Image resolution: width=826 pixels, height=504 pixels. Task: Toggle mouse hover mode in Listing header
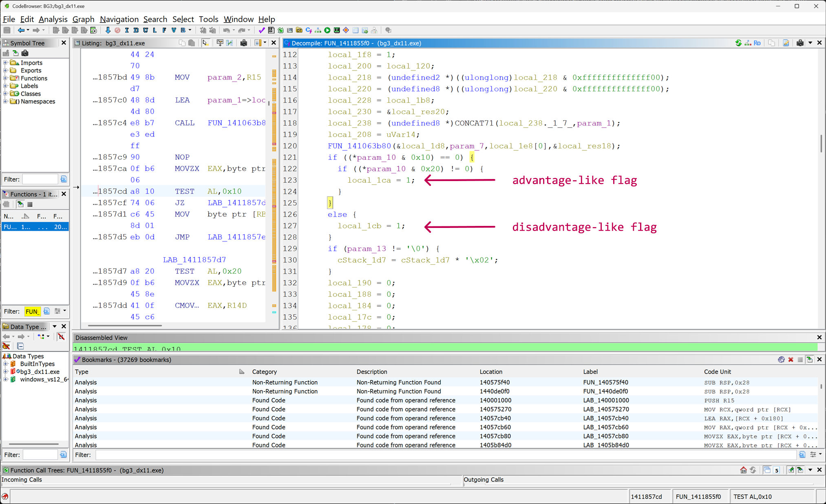[x=205, y=43]
